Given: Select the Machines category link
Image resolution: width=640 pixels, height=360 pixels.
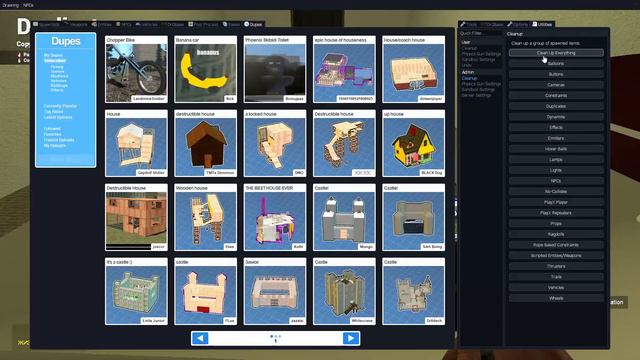Looking at the screenshot, I should pos(60,76).
